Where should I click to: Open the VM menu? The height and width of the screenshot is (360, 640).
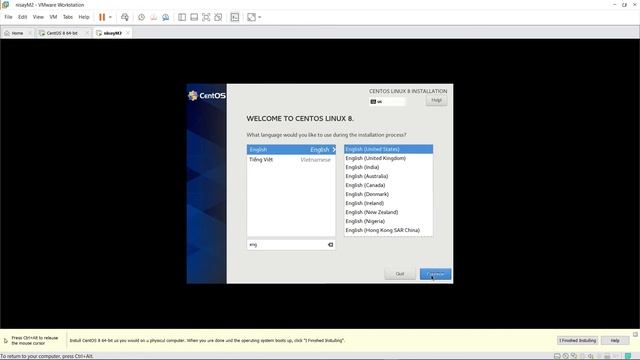pyautogui.click(x=53, y=17)
